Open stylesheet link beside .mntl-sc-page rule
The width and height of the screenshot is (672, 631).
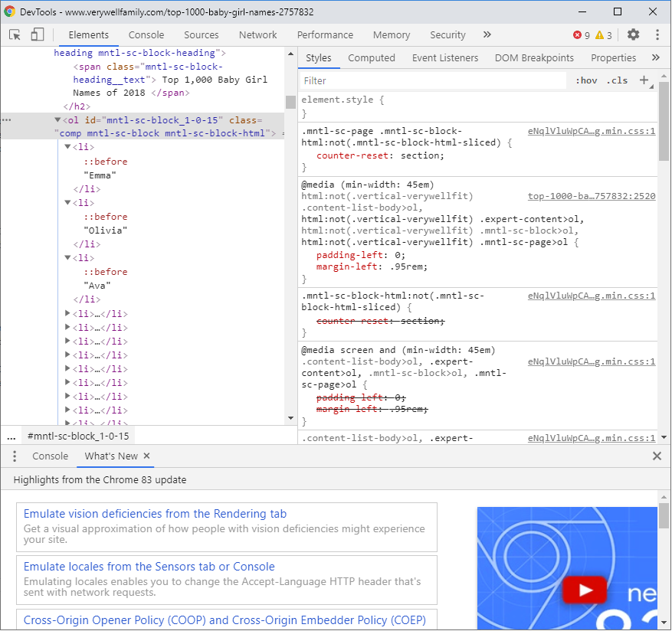coord(592,131)
